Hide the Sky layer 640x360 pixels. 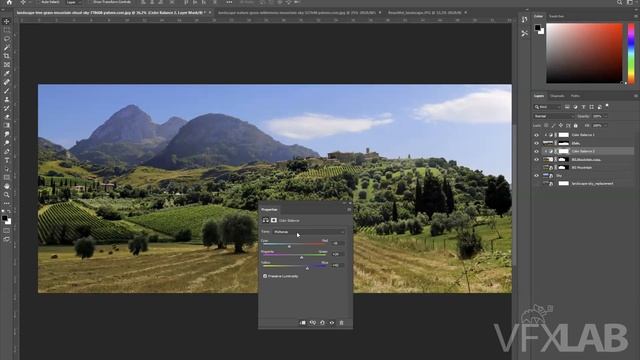pyautogui.click(x=536, y=176)
